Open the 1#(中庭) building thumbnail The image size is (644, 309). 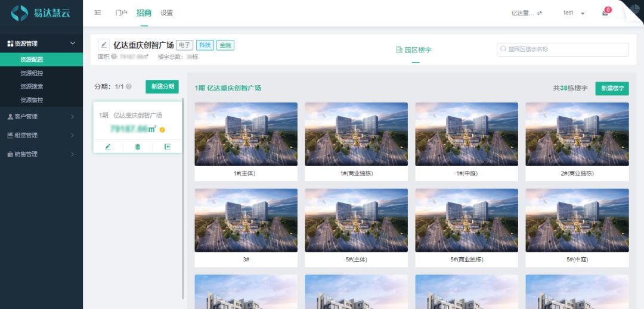tap(466, 134)
